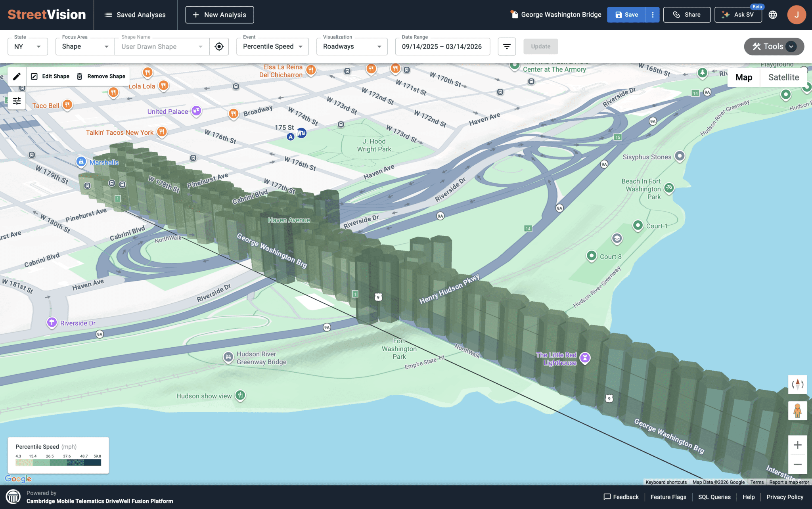Switch map to Satellite view
The image size is (812, 509).
783,77
